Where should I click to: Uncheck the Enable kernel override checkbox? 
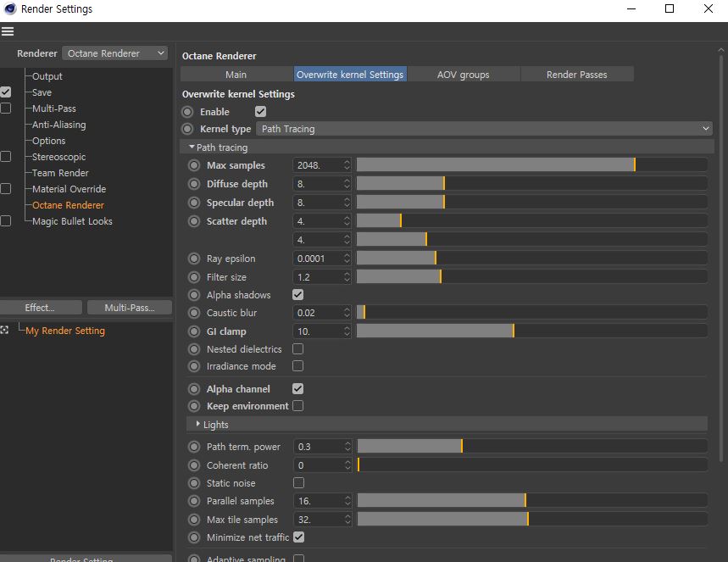coord(260,112)
